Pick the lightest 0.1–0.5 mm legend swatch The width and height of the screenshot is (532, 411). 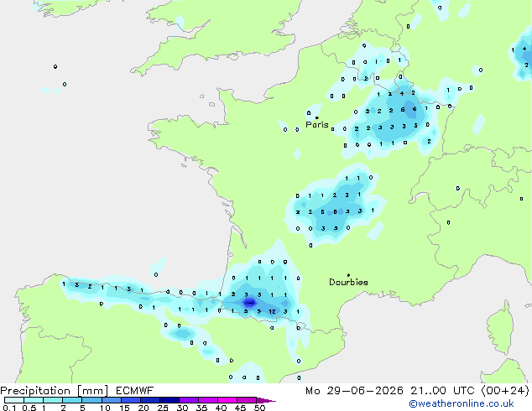pos(14,400)
